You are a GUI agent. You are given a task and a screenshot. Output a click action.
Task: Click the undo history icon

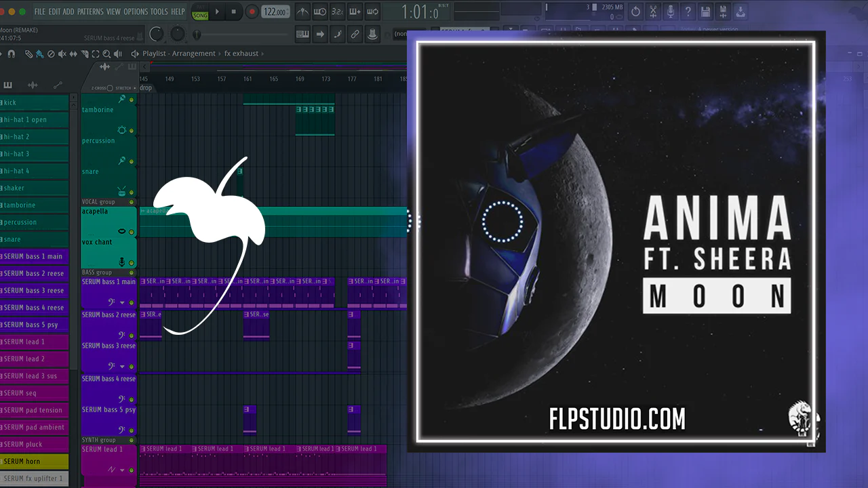click(x=635, y=12)
